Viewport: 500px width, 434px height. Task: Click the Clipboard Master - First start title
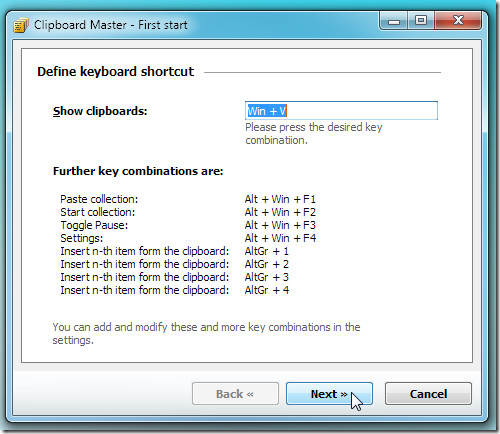coord(111,25)
